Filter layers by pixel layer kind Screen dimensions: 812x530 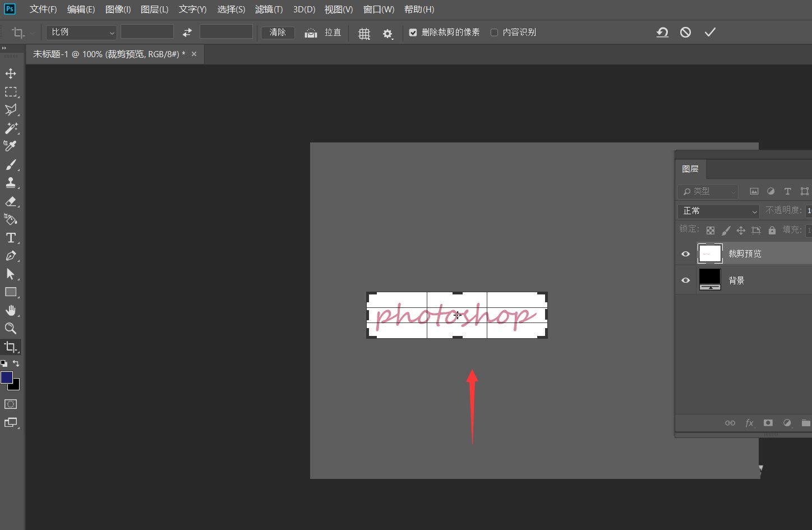(754, 191)
